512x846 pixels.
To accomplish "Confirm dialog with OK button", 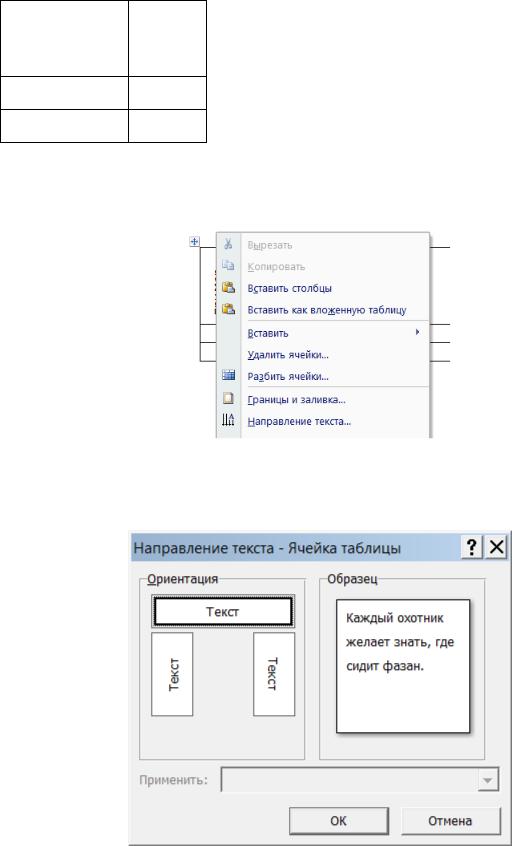I will tap(338, 821).
